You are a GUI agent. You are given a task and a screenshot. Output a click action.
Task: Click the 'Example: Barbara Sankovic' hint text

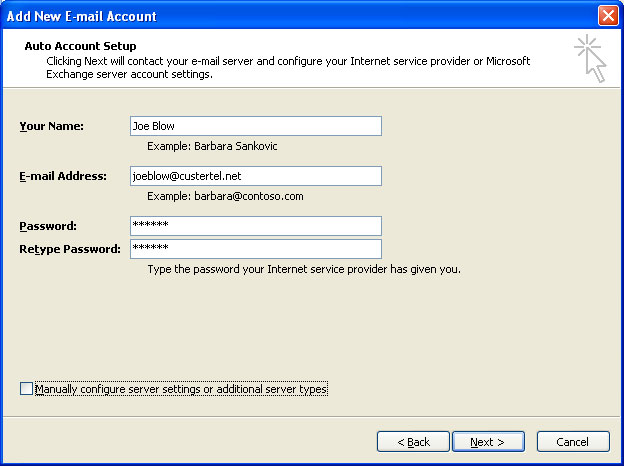(x=212, y=146)
